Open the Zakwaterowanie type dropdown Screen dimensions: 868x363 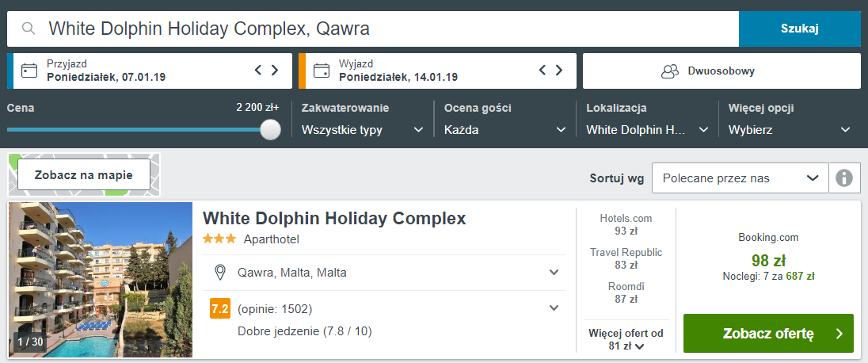tap(363, 130)
